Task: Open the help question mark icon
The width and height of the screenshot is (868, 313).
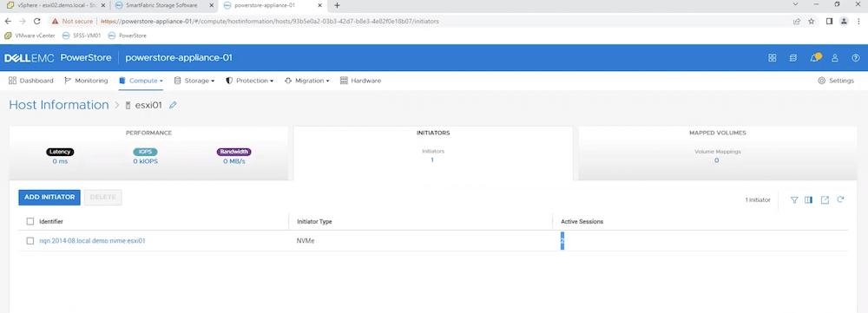Action: 856,58
